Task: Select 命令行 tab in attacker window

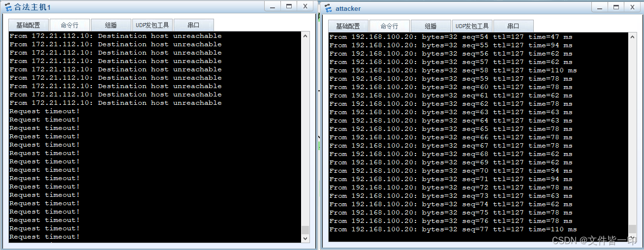Action: tap(389, 26)
